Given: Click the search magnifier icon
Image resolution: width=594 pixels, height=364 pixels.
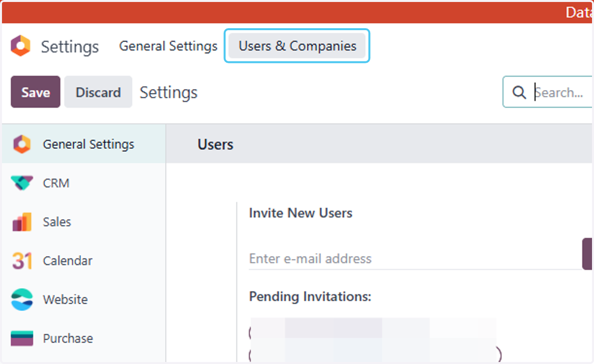Looking at the screenshot, I should tap(519, 92).
